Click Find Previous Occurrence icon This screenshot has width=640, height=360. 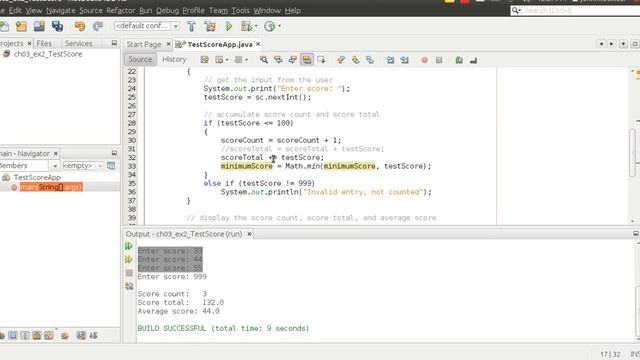click(x=278, y=60)
